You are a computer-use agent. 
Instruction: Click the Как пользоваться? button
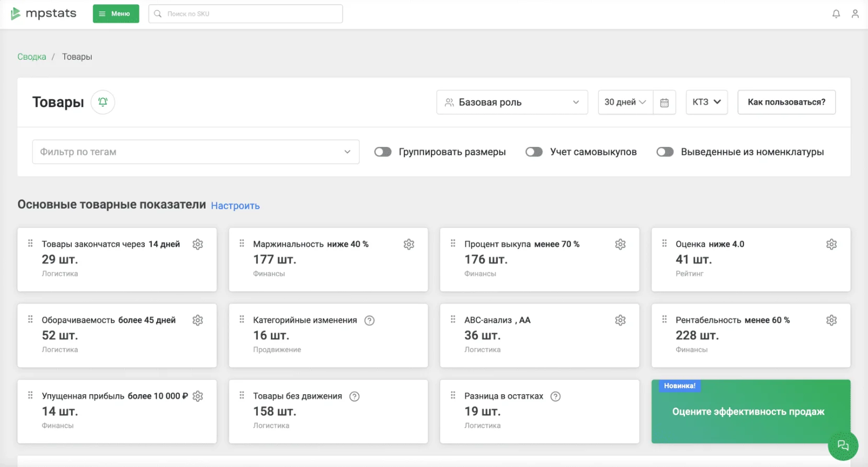pyautogui.click(x=786, y=102)
